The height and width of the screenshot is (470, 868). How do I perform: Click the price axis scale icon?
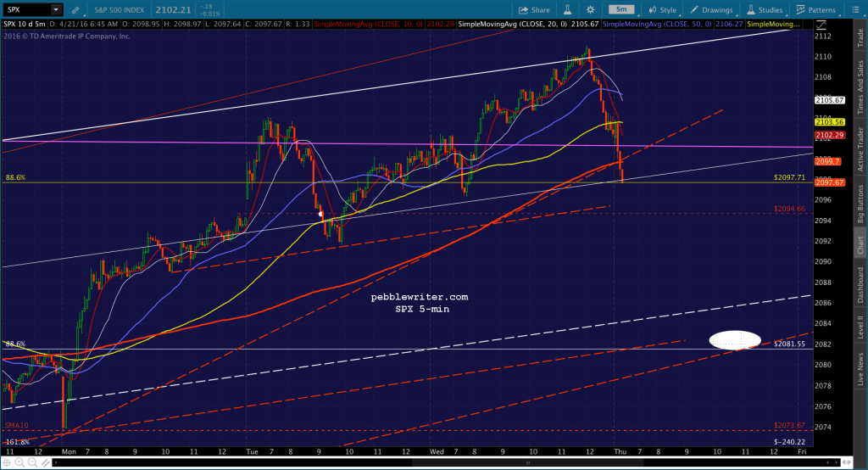coord(821,25)
